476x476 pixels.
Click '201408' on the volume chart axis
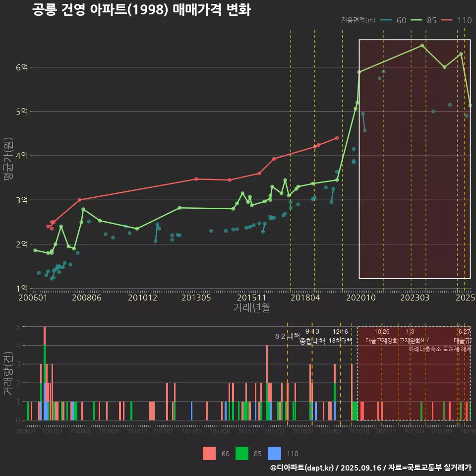point(220,431)
